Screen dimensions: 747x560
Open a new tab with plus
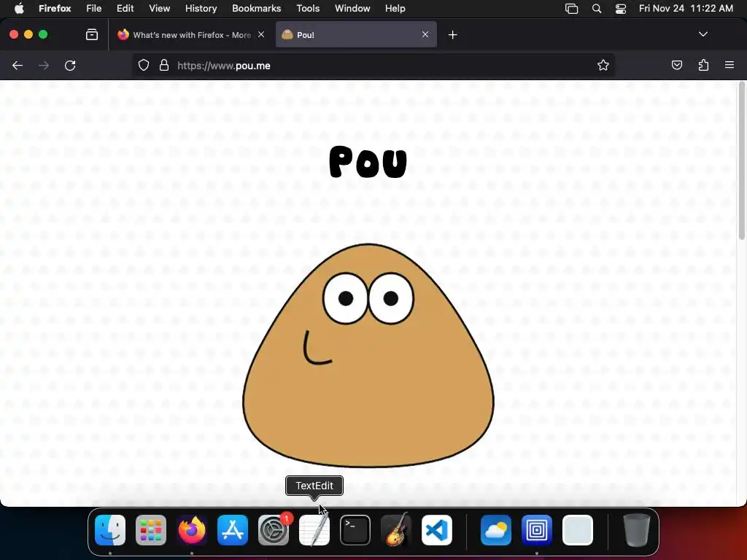(x=452, y=35)
